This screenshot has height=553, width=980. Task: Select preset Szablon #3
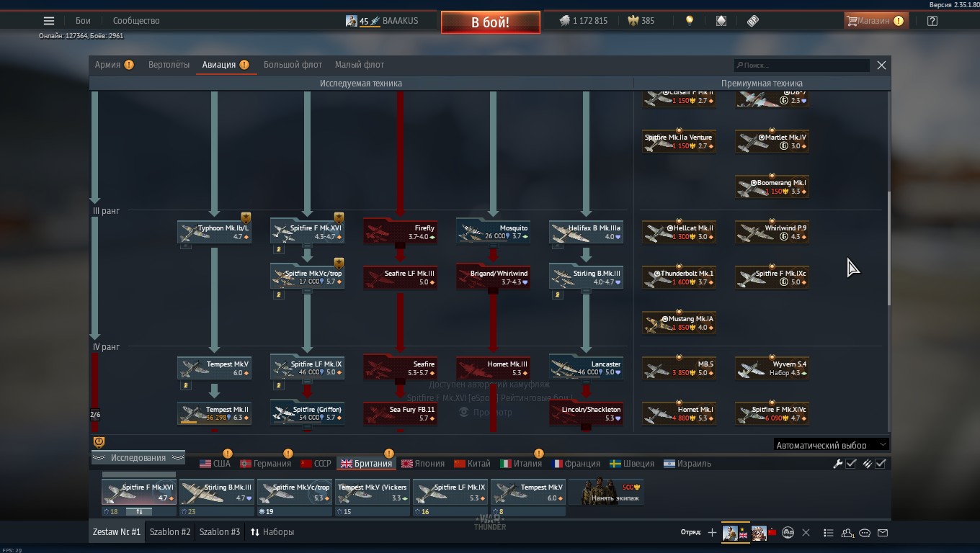point(220,532)
